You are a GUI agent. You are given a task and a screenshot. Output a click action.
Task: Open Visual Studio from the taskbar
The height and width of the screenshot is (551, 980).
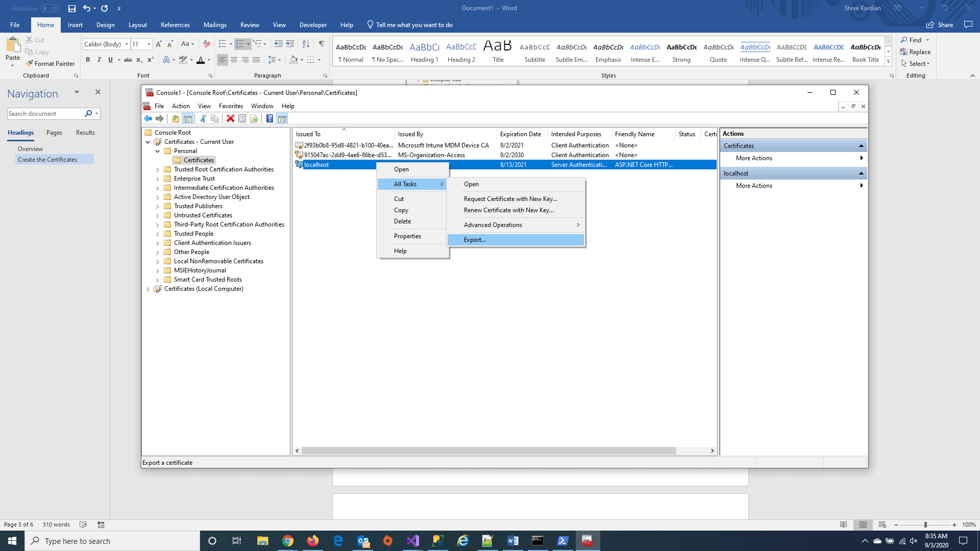pyautogui.click(x=413, y=541)
